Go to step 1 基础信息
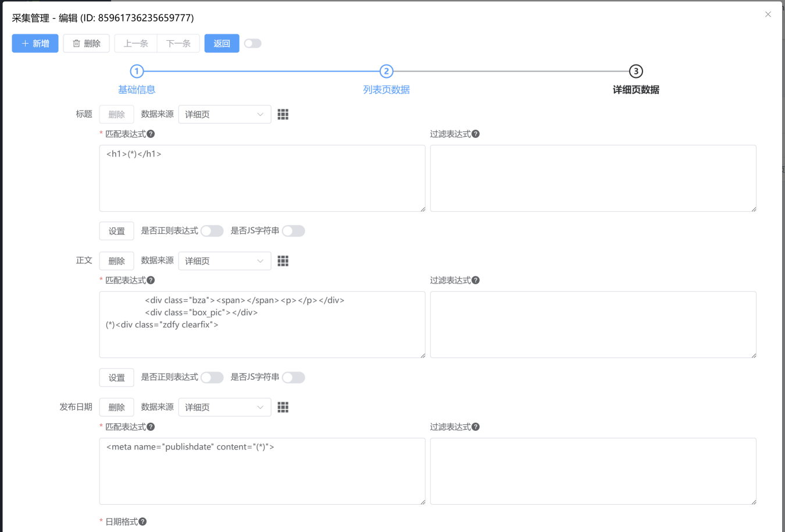Image resolution: width=785 pixels, height=532 pixels. [x=137, y=72]
